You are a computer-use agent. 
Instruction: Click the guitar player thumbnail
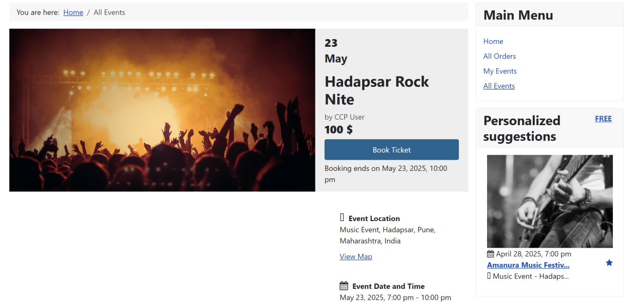[x=549, y=201]
